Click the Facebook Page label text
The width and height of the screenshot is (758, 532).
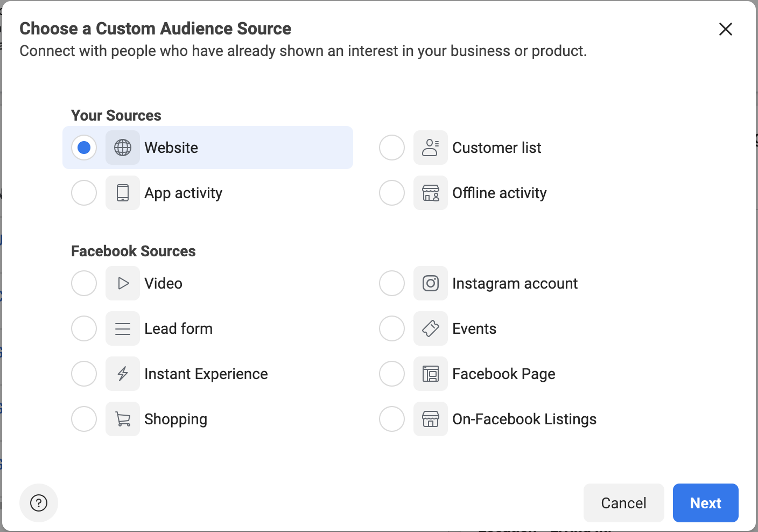point(504,374)
